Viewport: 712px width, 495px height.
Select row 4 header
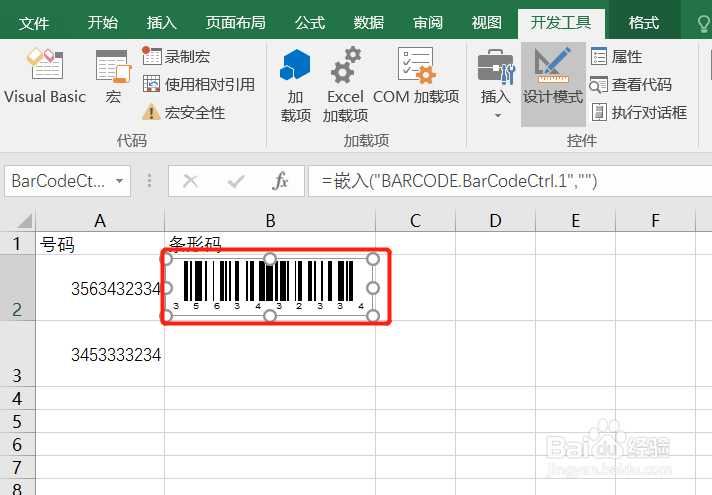(17, 398)
